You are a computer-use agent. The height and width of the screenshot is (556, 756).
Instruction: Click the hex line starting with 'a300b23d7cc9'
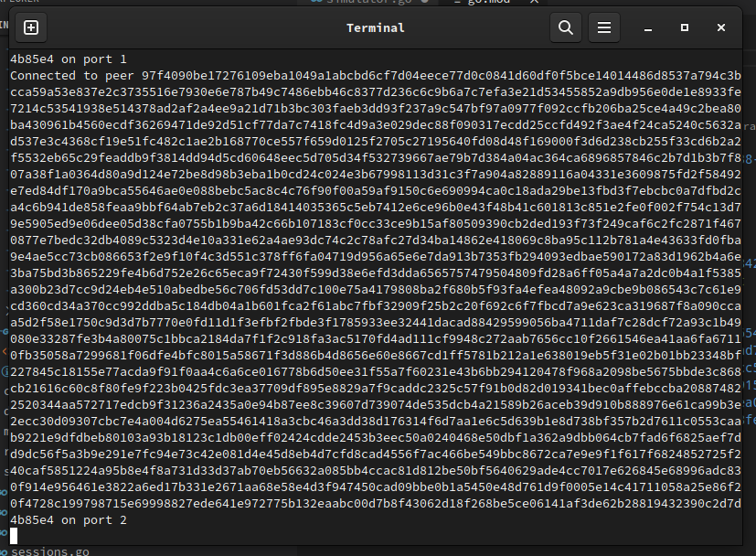(x=376, y=290)
